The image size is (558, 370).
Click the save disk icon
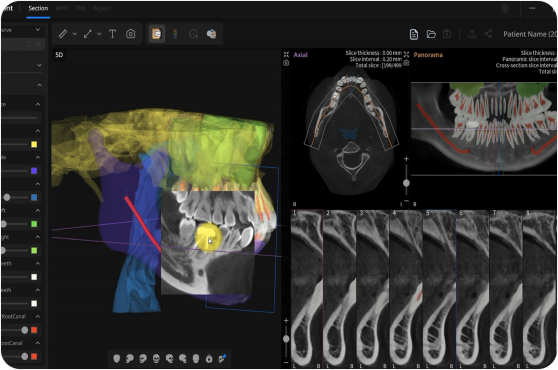coord(447,34)
